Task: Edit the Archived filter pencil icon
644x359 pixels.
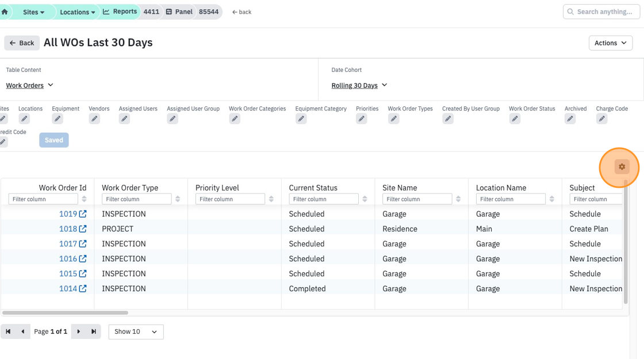Action: coord(570,119)
